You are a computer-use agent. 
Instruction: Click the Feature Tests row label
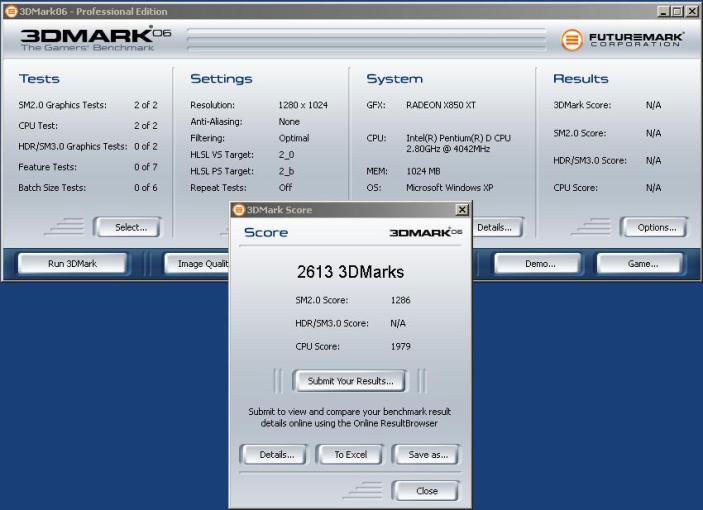(x=48, y=167)
